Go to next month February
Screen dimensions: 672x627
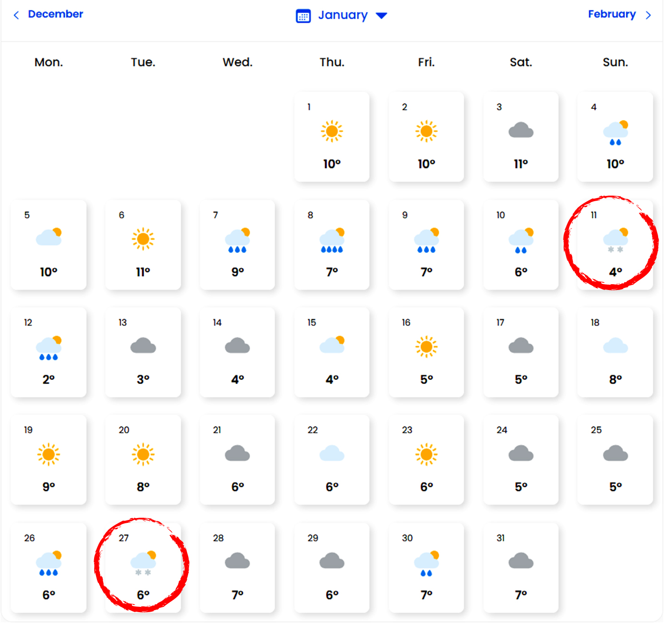click(612, 14)
